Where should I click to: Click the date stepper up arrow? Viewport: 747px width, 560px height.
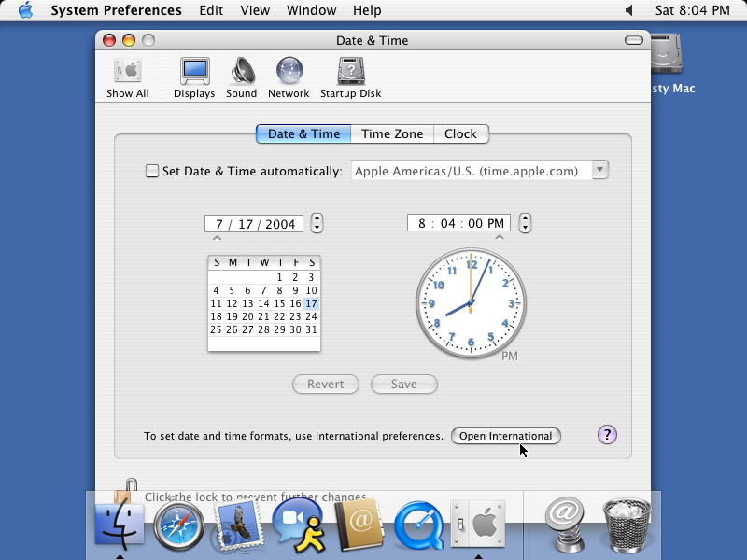pos(317,218)
